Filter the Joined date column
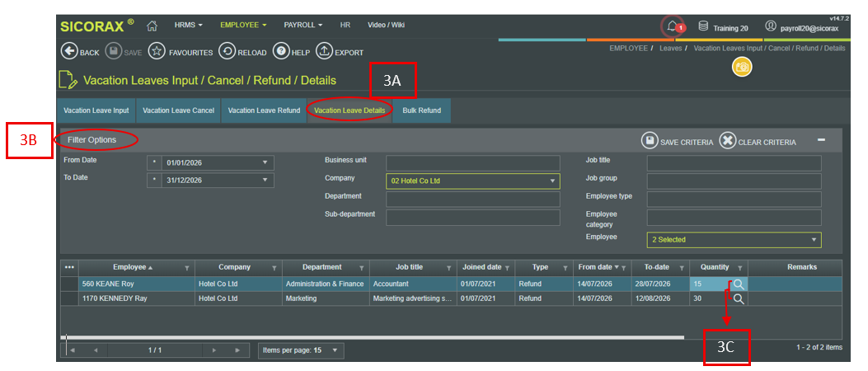The width and height of the screenshot is (868, 371). [x=507, y=268]
